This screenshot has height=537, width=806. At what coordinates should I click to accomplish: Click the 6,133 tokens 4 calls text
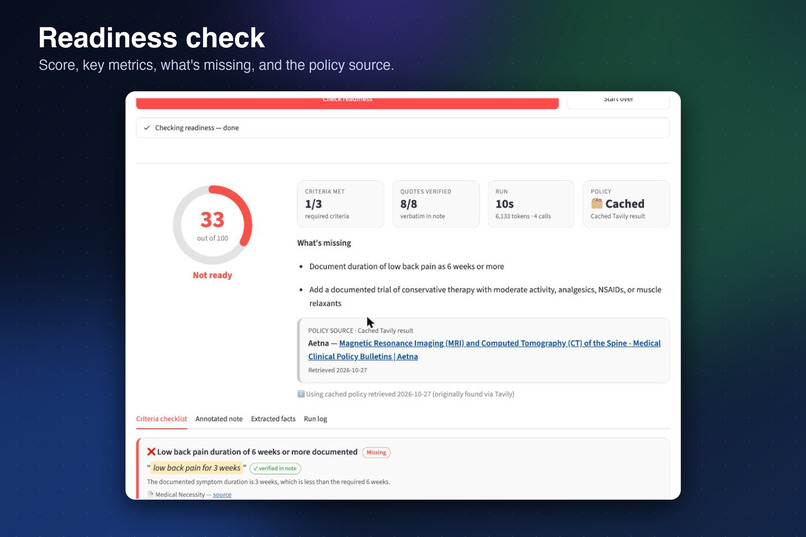coord(523,216)
